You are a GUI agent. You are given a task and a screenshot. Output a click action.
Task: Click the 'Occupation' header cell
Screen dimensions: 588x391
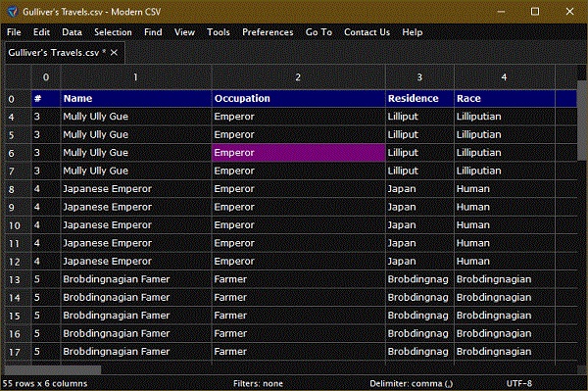point(298,99)
